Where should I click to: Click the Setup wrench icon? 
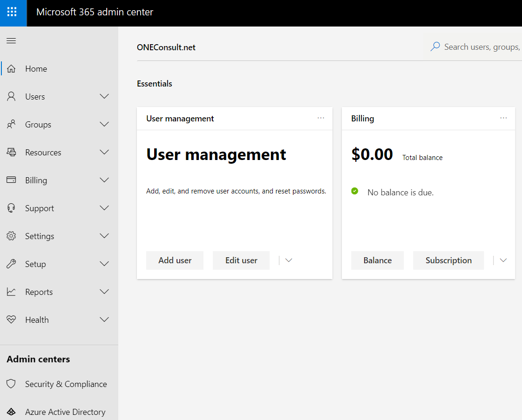point(11,264)
